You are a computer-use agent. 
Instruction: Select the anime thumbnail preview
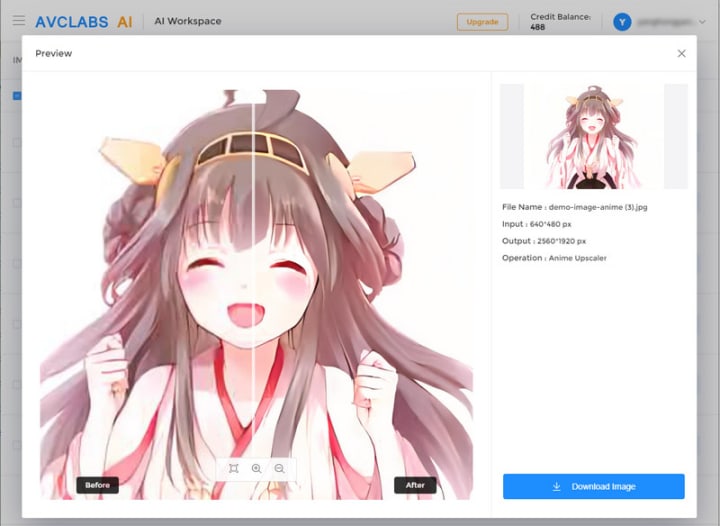[x=594, y=136]
